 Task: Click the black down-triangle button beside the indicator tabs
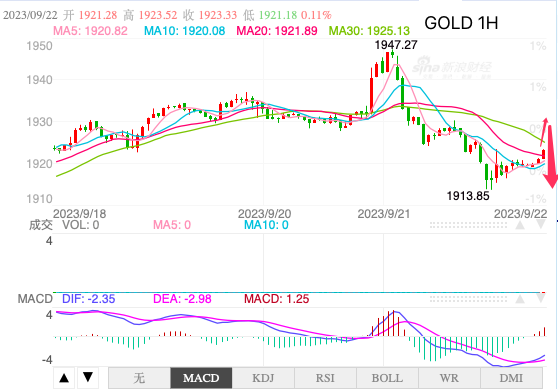(x=88, y=378)
